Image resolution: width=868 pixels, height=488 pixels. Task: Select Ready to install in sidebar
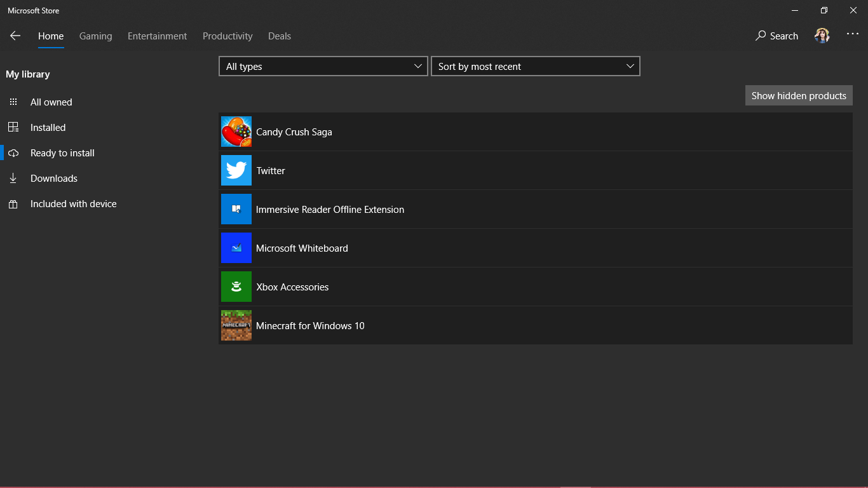tap(62, 153)
